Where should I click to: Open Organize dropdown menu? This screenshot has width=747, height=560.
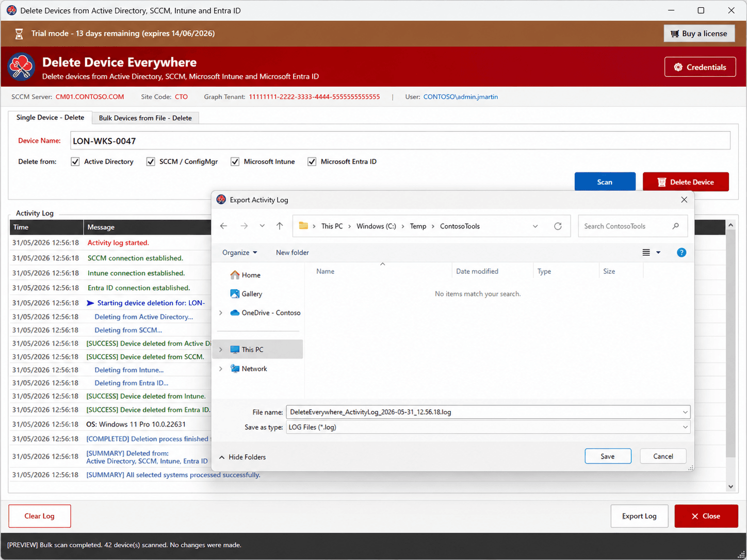(x=239, y=252)
